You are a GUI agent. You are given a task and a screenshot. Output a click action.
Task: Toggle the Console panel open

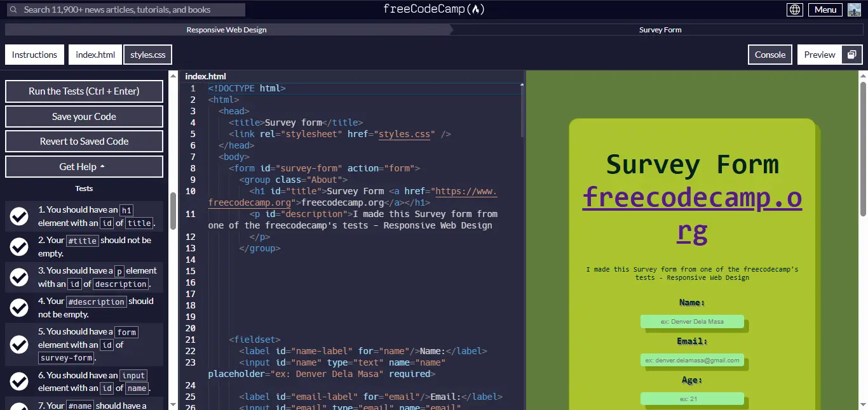[770, 55]
